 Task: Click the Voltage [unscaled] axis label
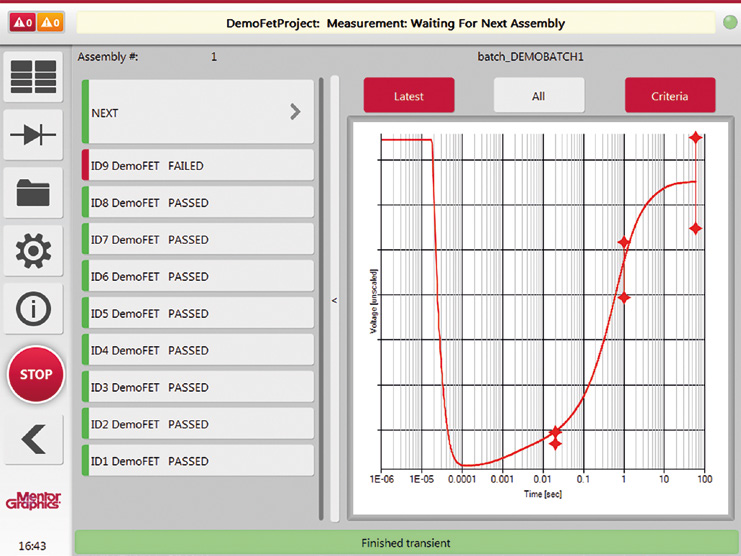(x=373, y=301)
